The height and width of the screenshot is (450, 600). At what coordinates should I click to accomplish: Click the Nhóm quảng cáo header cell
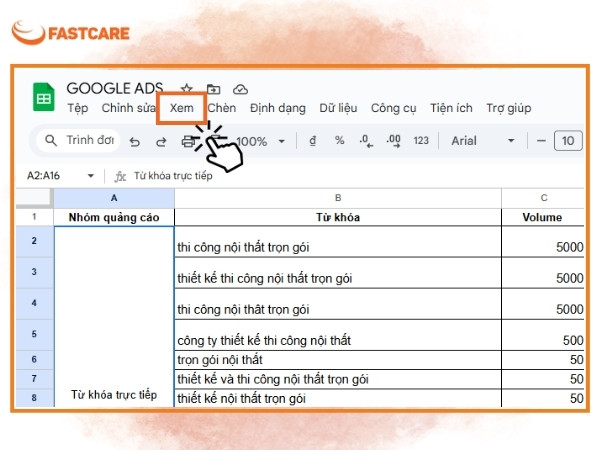tap(114, 217)
